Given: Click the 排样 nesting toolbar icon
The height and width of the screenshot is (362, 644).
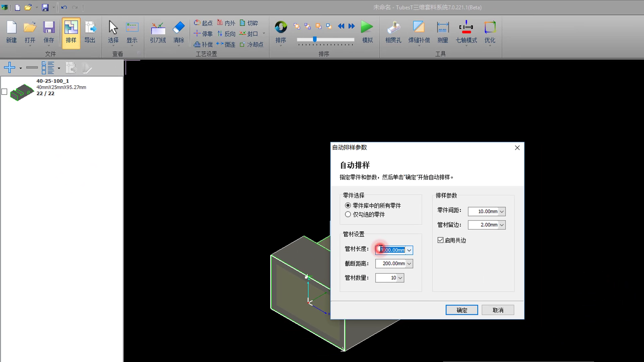Looking at the screenshot, I should tap(71, 33).
